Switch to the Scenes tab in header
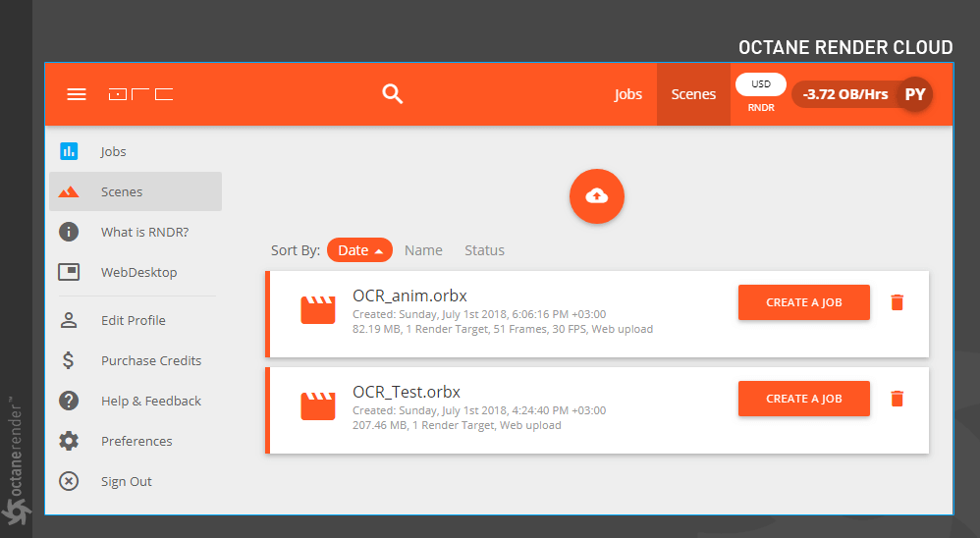Image resolution: width=980 pixels, height=538 pixels. pos(693,94)
